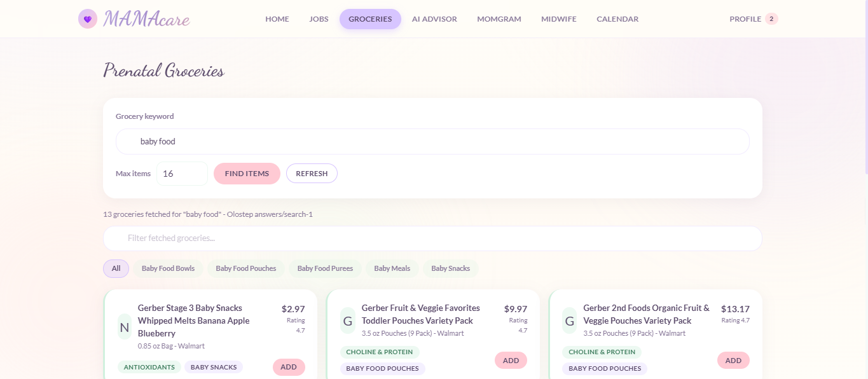This screenshot has width=868, height=379.
Task: Filter by Baby Meals
Action: [392, 268]
